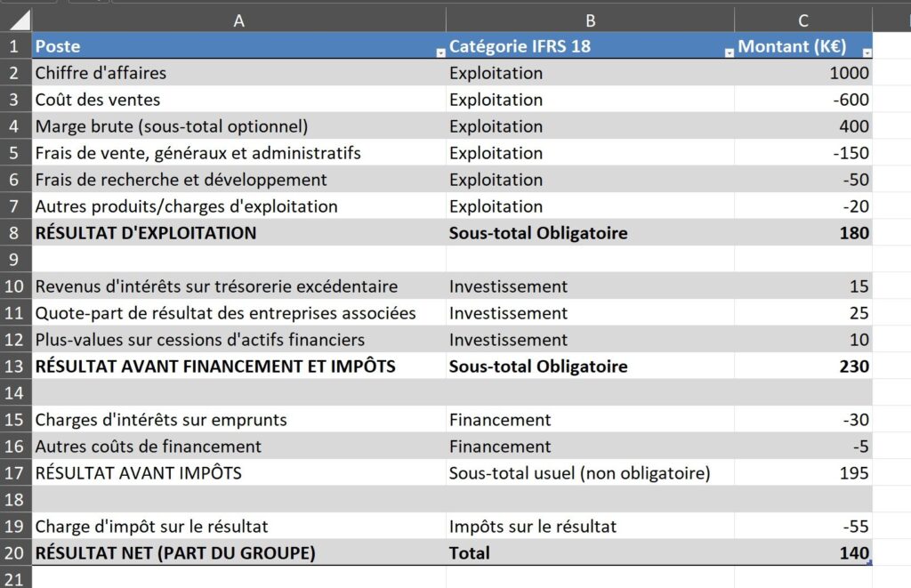
Task: Select row 9 header
Action: (16, 259)
